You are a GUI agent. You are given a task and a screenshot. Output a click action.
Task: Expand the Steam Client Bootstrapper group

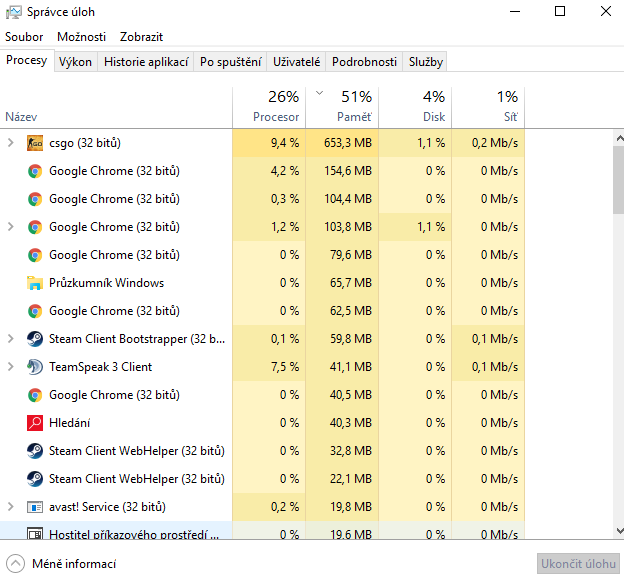(11, 339)
